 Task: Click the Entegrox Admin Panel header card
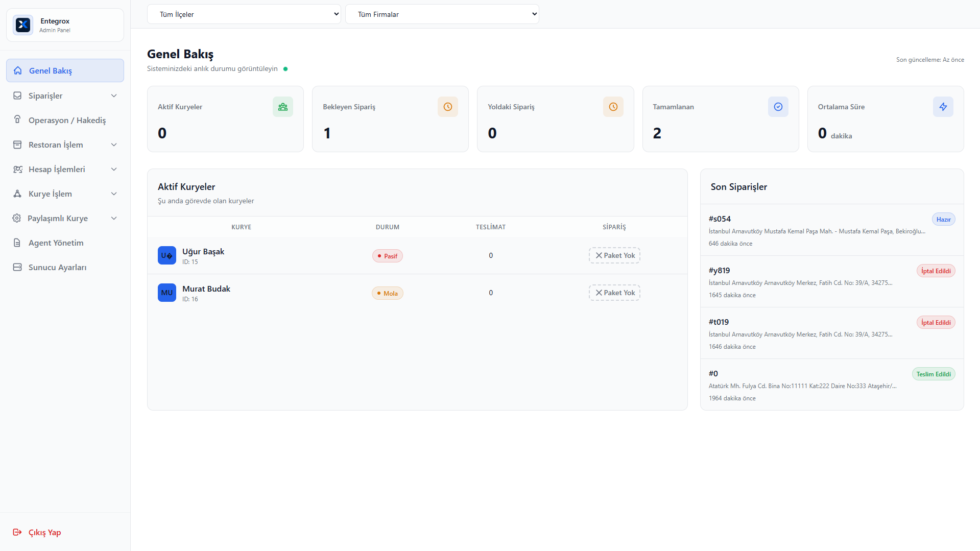pyautogui.click(x=65, y=25)
